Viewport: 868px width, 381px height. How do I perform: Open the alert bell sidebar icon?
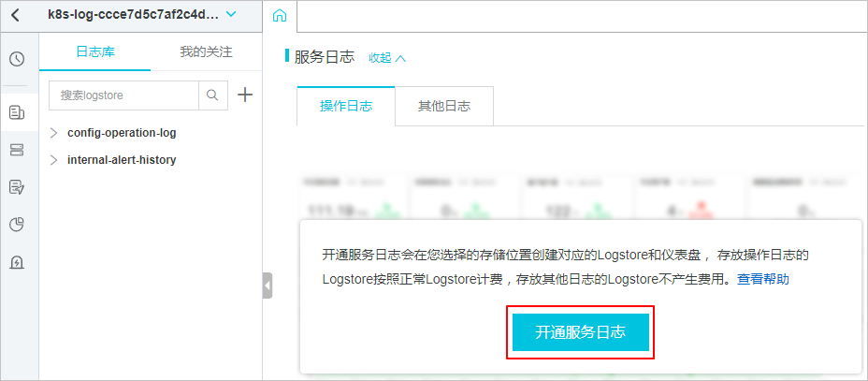point(17,261)
